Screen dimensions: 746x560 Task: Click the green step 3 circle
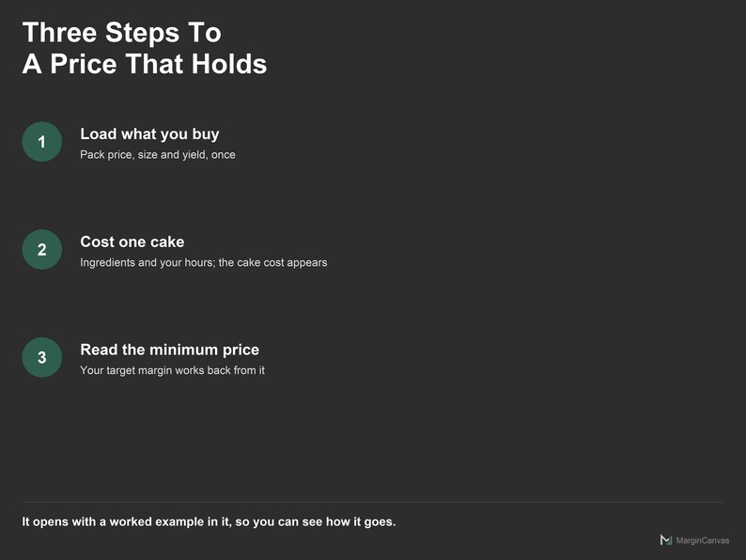pyautogui.click(x=42, y=357)
